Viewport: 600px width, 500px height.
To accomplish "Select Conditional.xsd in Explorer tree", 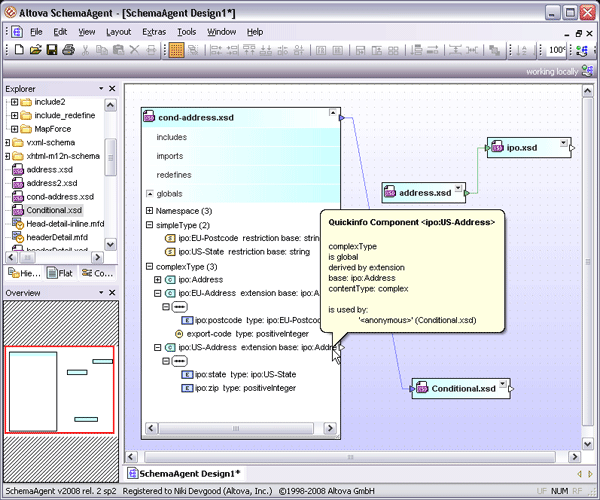I will click(54, 210).
